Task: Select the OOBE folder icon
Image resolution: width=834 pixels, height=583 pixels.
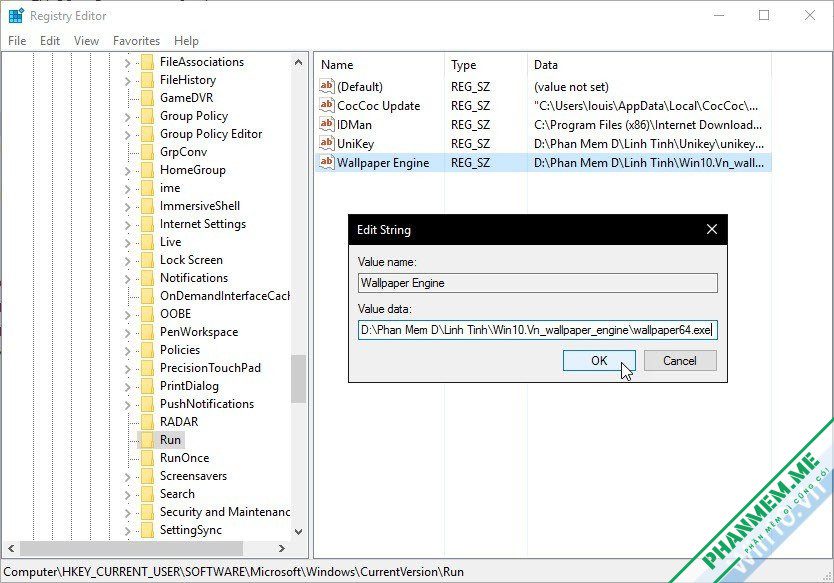Action: click(147, 314)
